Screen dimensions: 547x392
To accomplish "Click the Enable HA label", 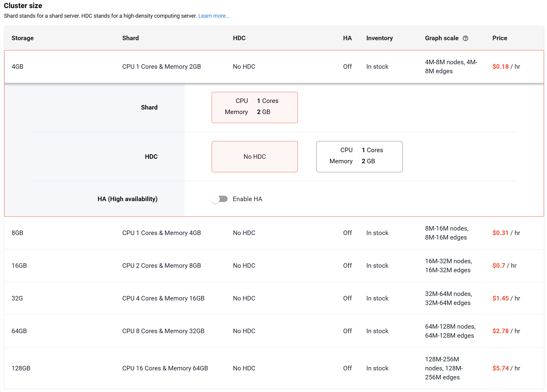I will click(x=247, y=199).
